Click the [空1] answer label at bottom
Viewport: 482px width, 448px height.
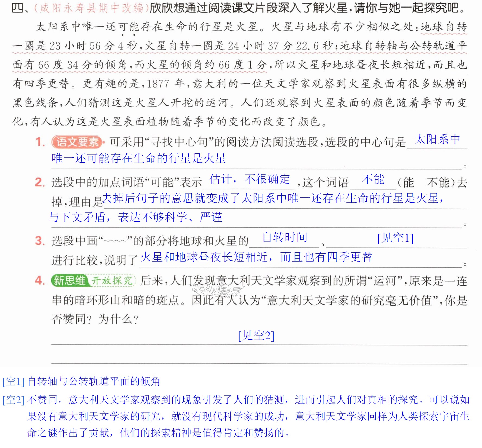click(14, 382)
